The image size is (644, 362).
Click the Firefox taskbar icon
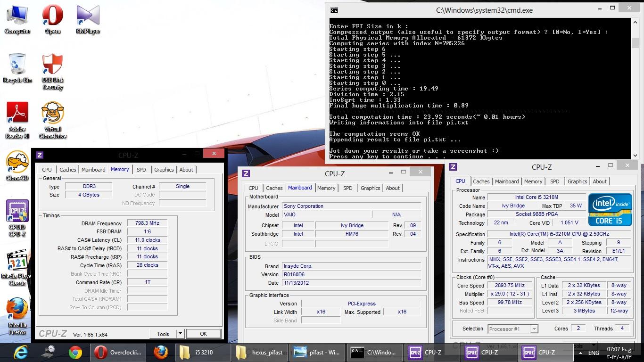[x=161, y=352]
